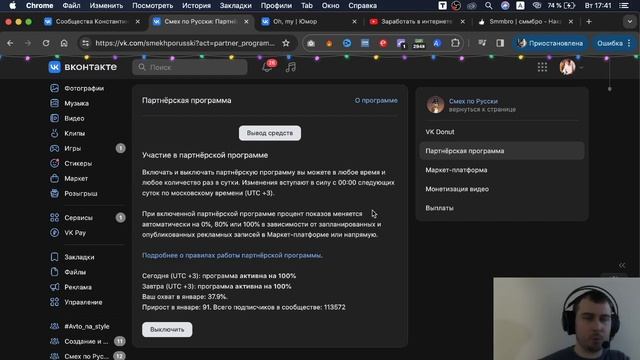Click the VK search field

tap(190, 67)
